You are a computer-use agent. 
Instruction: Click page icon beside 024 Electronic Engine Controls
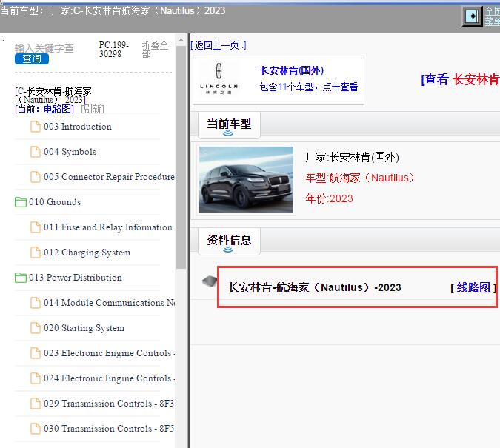pos(36,378)
